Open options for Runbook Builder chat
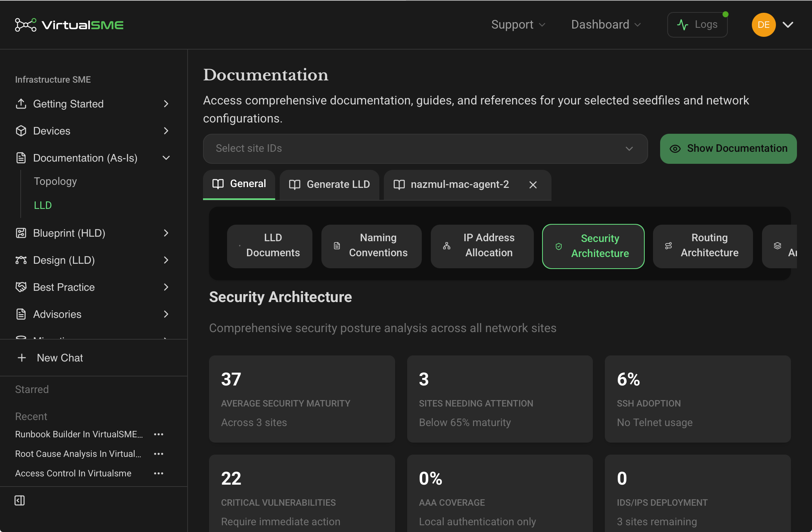This screenshot has width=812, height=532. [x=159, y=434]
